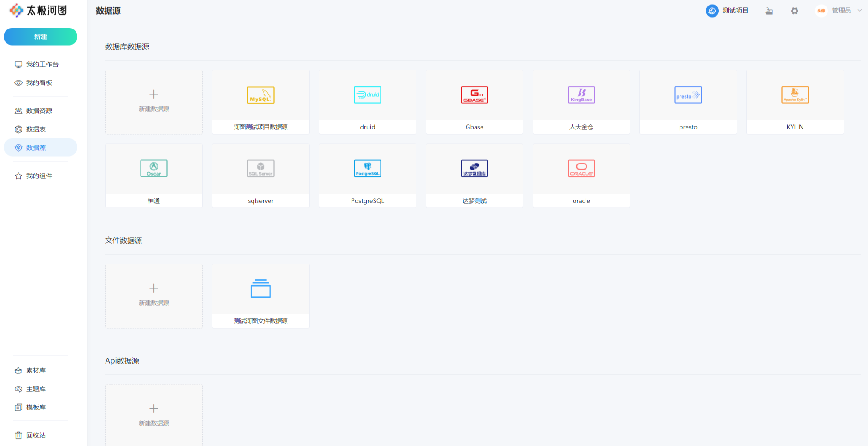Open the MySQL 河图测试项目数据源 icon
The image size is (868, 446).
pos(261,95)
